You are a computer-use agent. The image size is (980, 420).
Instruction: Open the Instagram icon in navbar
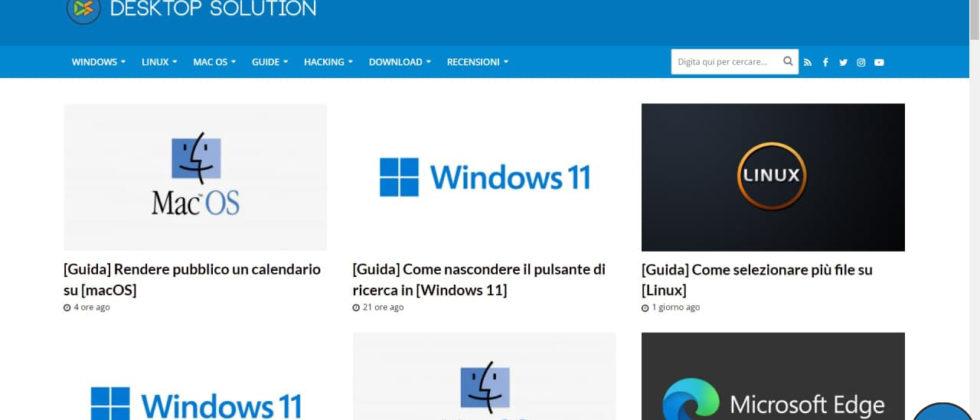(x=861, y=62)
